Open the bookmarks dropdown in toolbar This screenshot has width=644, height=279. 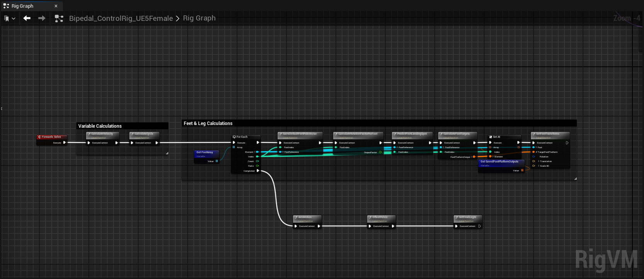tap(10, 18)
